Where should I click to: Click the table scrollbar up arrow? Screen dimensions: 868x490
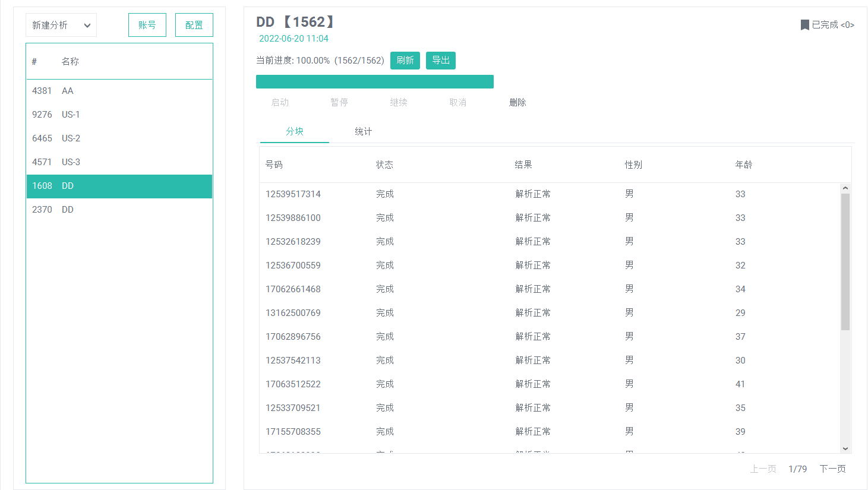tap(845, 188)
